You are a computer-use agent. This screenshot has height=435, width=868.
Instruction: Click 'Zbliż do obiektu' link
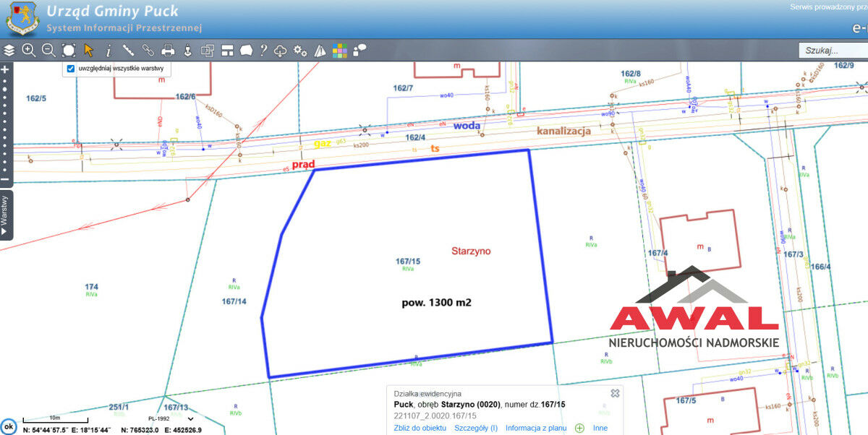420,428
